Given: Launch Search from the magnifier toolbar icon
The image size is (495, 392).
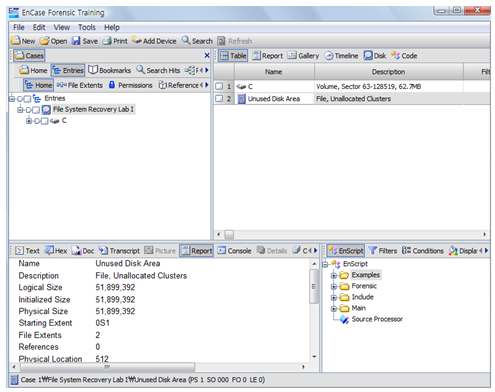Looking at the screenshot, I should tap(197, 41).
